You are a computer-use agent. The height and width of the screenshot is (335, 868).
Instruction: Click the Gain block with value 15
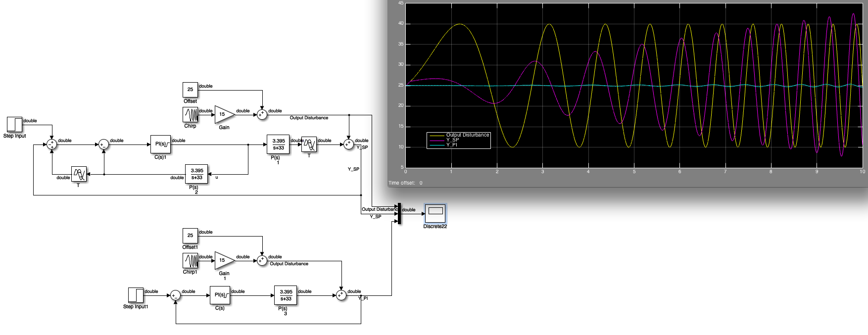pos(225,114)
